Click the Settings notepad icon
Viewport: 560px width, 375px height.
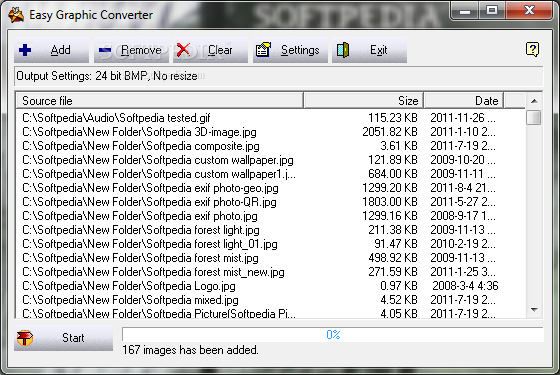pos(263,50)
